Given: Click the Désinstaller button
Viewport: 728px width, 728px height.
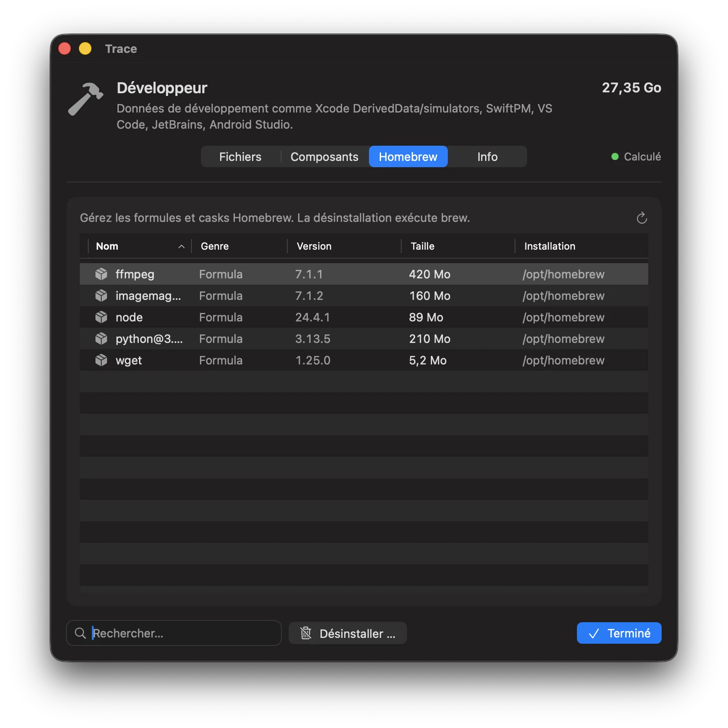Looking at the screenshot, I should tap(348, 633).
